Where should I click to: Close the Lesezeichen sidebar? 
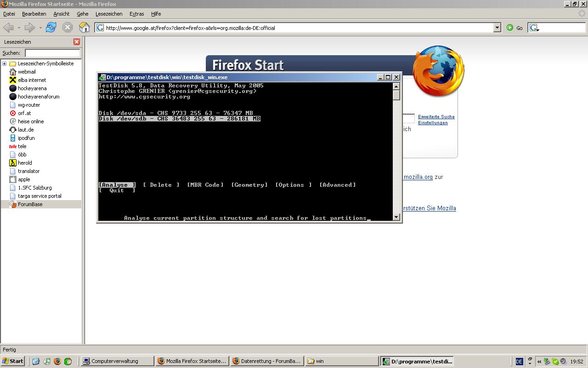click(x=77, y=42)
